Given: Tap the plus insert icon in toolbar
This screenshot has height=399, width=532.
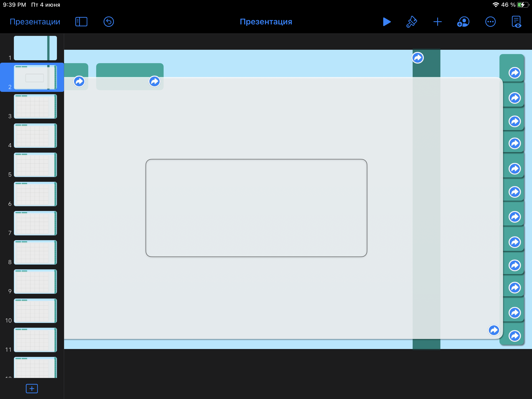Looking at the screenshot, I should click(x=438, y=22).
